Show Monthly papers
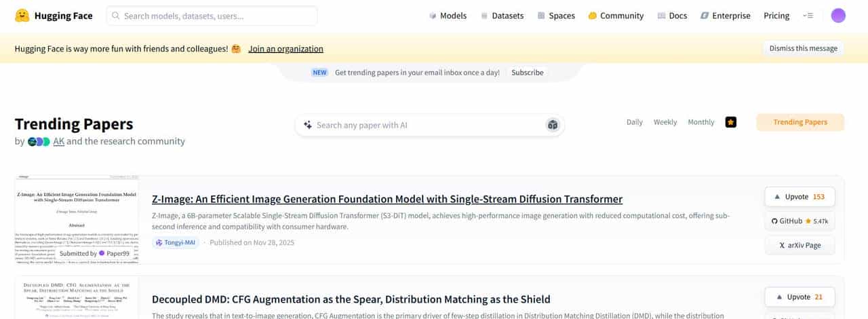868x319 pixels. pos(701,122)
